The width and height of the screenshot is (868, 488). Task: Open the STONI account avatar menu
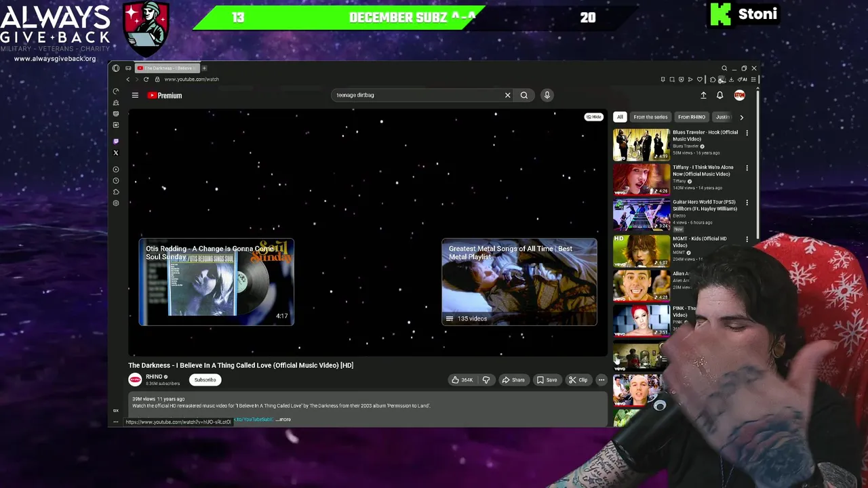(x=739, y=96)
